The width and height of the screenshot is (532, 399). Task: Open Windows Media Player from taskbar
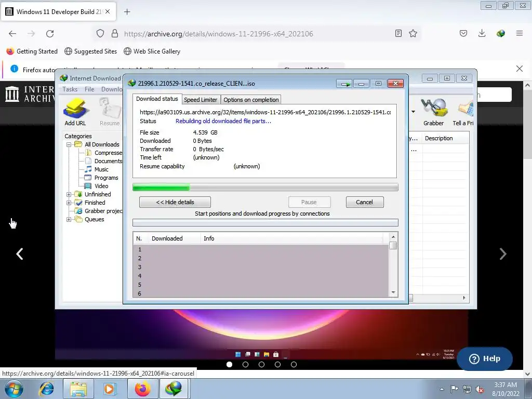pyautogui.click(x=110, y=389)
